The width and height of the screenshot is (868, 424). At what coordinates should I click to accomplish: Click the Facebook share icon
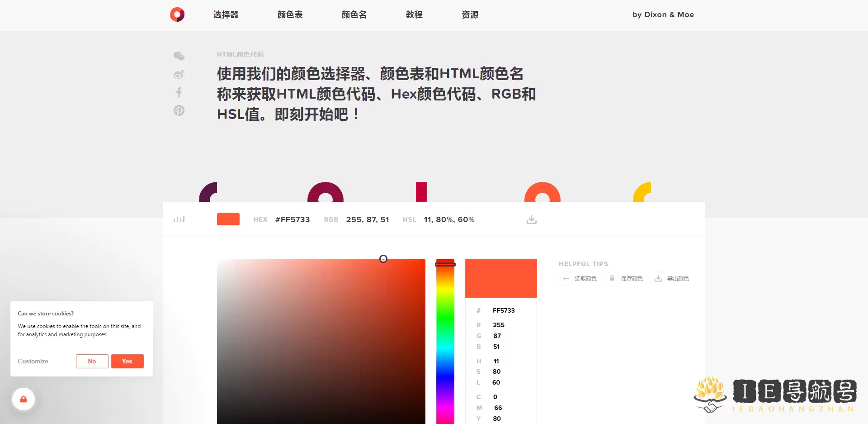click(x=179, y=92)
